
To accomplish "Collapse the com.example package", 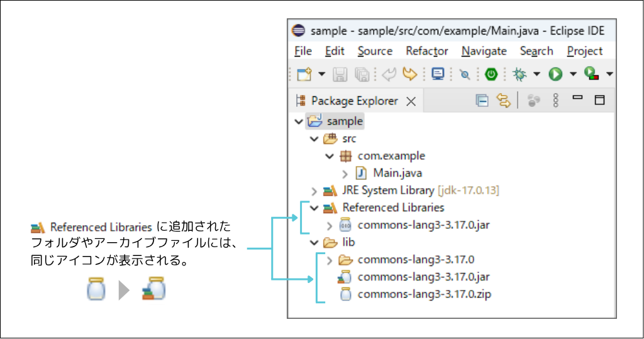I will click(330, 156).
